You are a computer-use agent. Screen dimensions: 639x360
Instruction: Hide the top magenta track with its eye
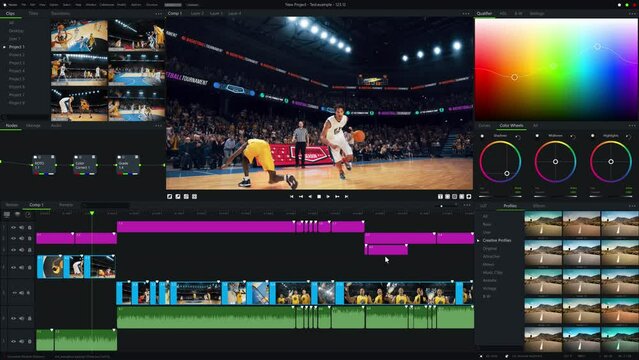coord(13,227)
